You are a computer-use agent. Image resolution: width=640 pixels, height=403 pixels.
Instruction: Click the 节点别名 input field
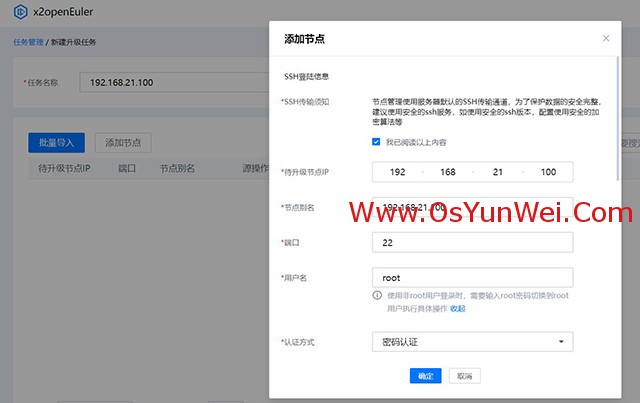point(472,207)
